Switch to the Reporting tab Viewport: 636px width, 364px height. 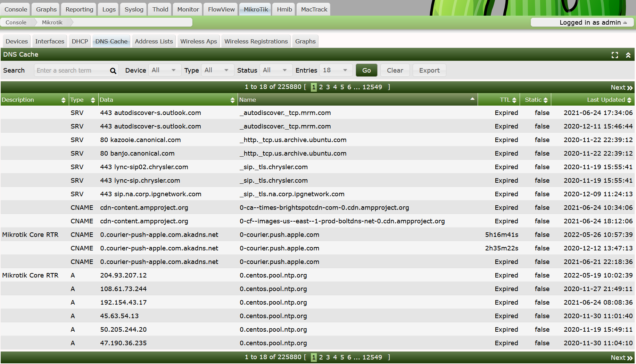point(79,9)
